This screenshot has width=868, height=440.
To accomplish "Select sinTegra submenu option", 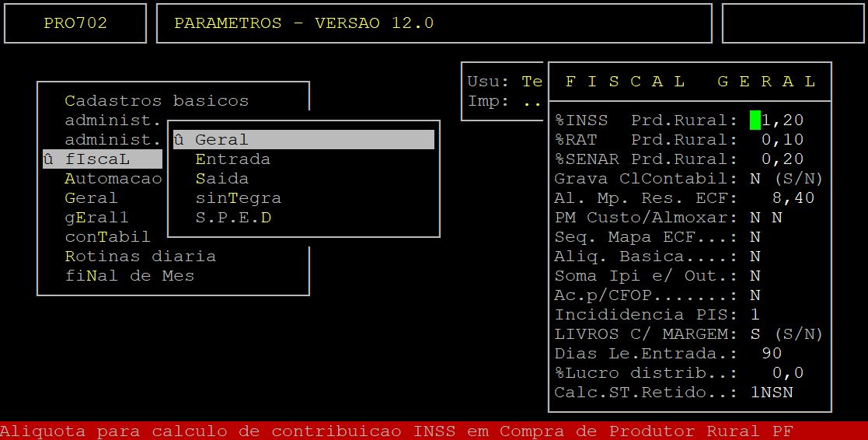I will [x=238, y=198].
